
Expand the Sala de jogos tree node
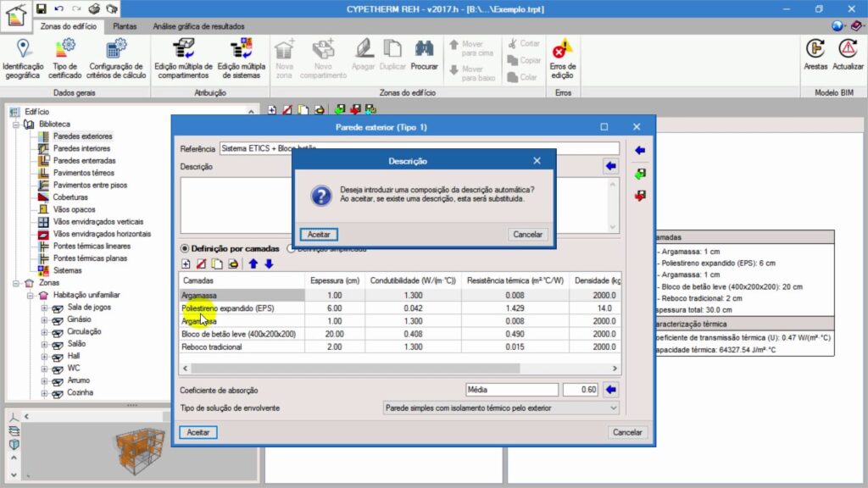pos(44,308)
